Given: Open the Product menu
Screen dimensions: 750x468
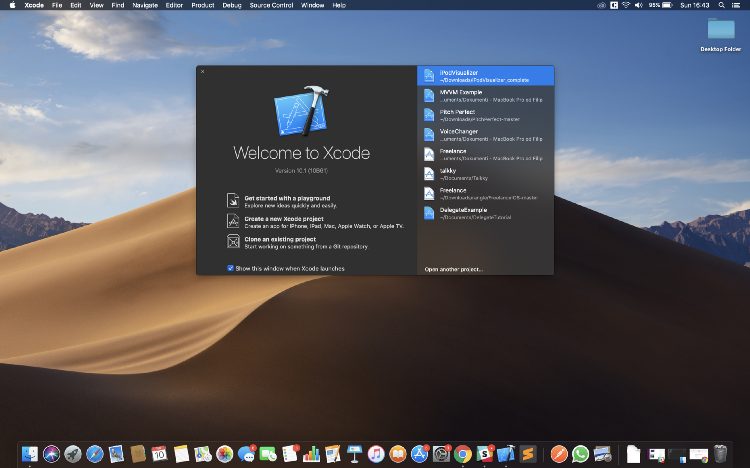Looking at the screenshot, I should [x=203, y=5].
